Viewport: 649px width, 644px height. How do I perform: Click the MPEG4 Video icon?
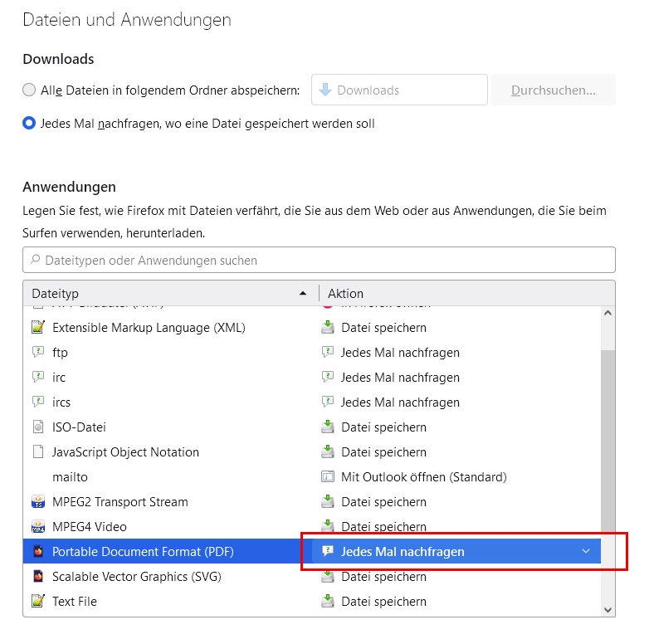pyautogui.click(x=37, y=527)
